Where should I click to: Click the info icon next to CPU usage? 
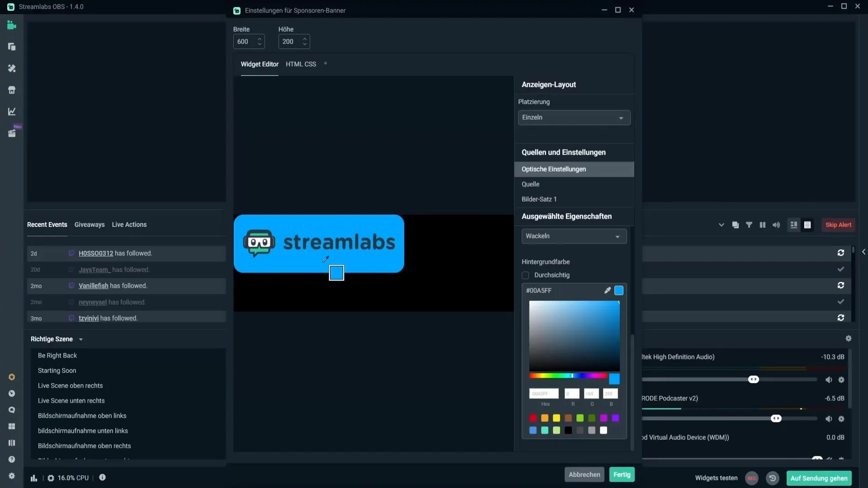click(103, 478)
